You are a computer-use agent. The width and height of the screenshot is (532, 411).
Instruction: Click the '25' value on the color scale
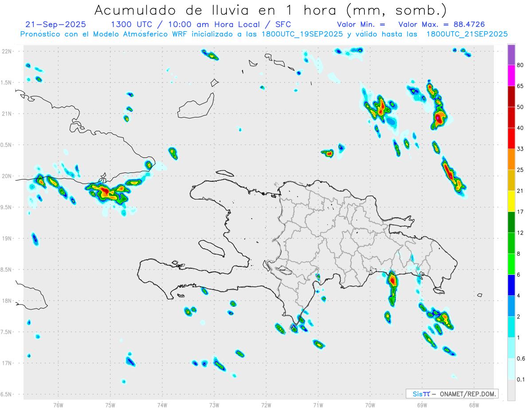[x=521, y=170]
